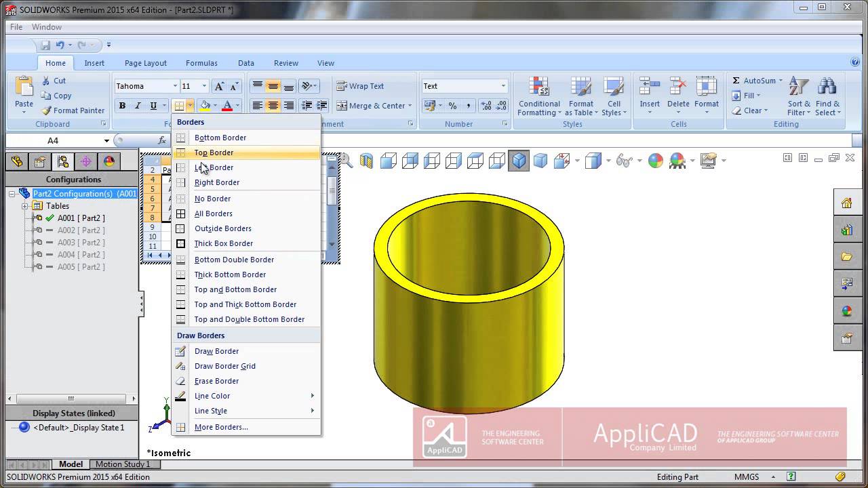The height and width of the screenshot is (488, 868).
Task: Switch to the Formulas ribbon tab
Action: click(201, 63)
